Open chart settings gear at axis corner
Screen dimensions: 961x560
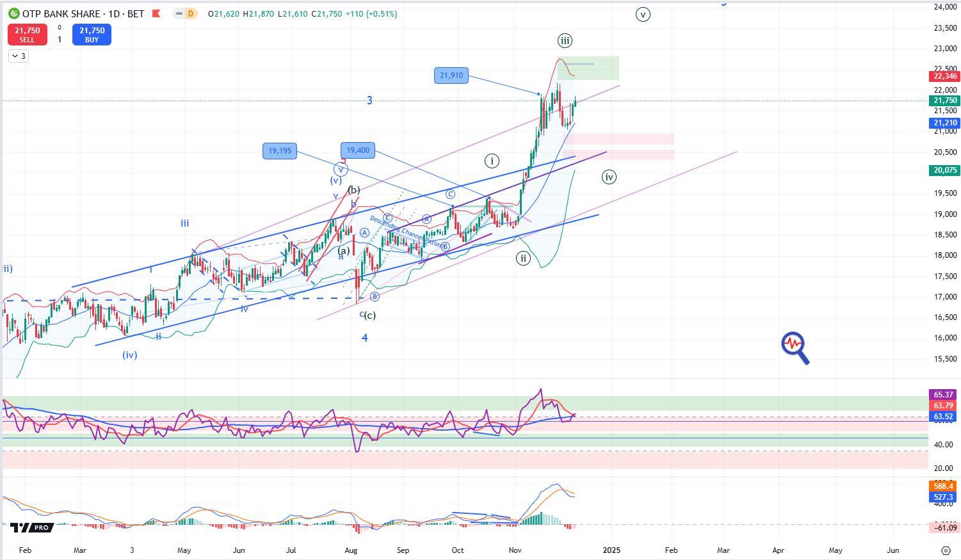tap(946, 550)
